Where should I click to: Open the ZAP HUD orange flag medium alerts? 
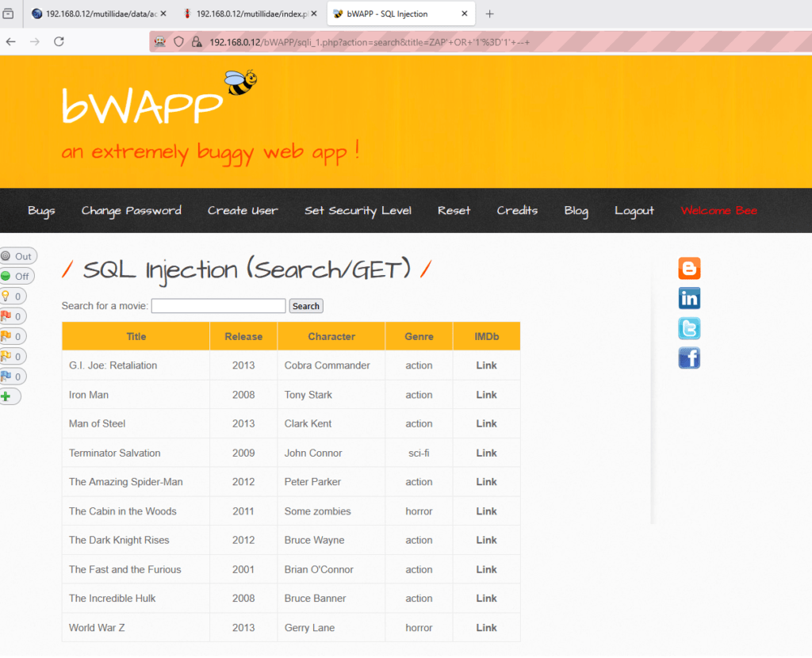pyautogui.click(x=12, y=336)
